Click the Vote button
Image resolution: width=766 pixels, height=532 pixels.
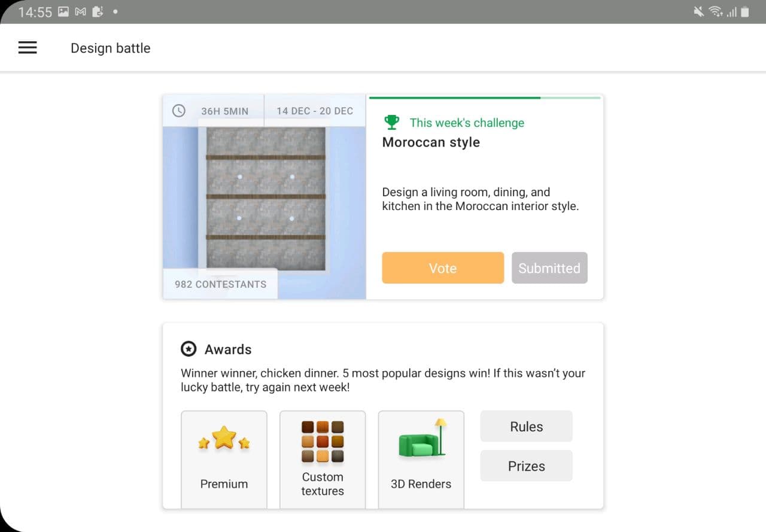443,267
